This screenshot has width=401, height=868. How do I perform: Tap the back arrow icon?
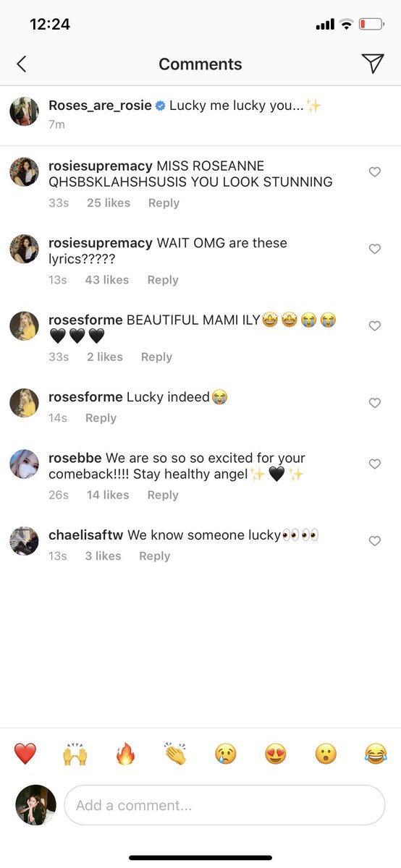click(x=21, y=64)
